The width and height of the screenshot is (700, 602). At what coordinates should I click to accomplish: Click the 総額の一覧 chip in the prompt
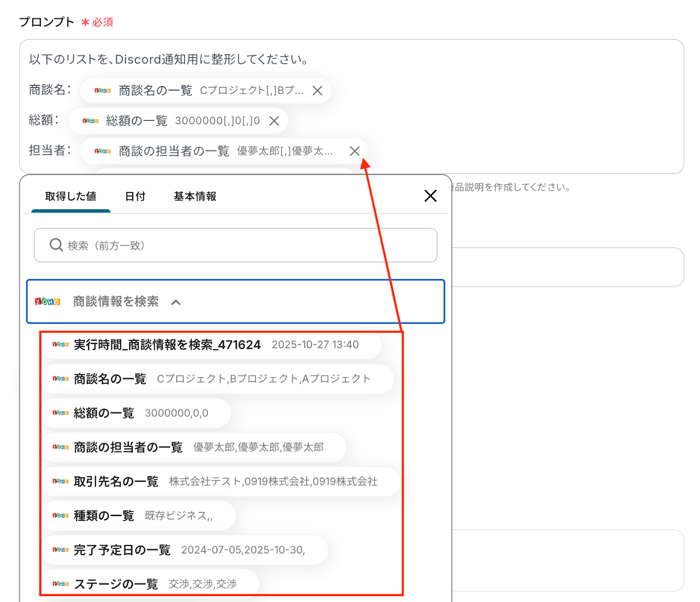tap(178, 121)
